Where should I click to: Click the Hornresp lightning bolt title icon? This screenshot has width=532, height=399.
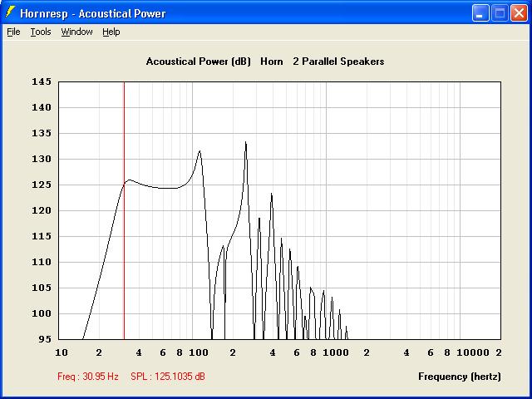pyautogui.click(x=11, y=12)
